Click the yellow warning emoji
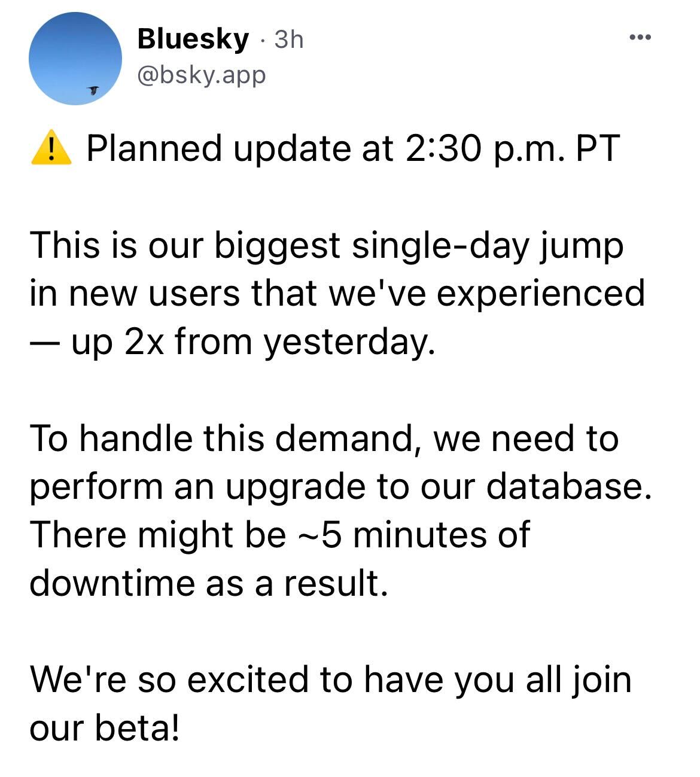Screen dimensions: 700x777 [x=51, y=149]
